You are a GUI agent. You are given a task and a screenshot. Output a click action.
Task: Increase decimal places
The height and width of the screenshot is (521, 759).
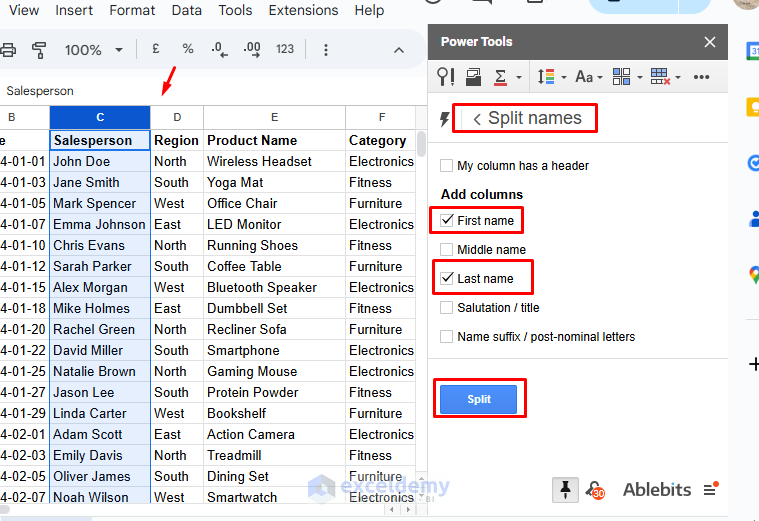252,49
